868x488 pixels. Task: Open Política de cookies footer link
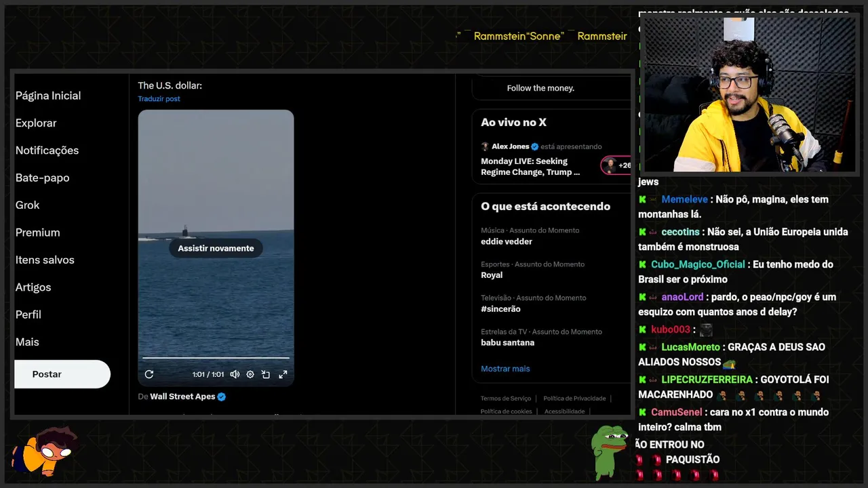[x=506, y=411]
